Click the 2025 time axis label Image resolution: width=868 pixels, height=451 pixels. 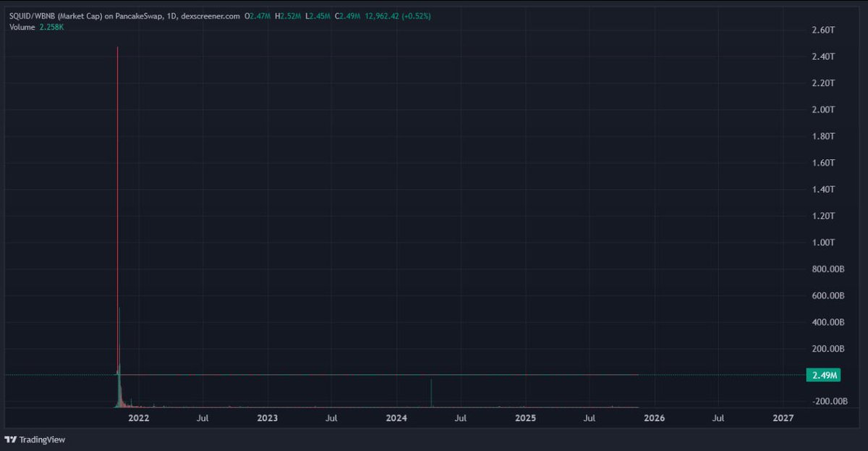coord(525,418)
